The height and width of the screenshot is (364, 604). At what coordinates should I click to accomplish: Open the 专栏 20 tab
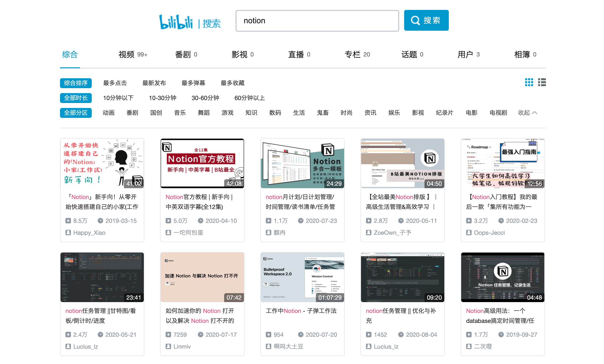pos(357,54)
